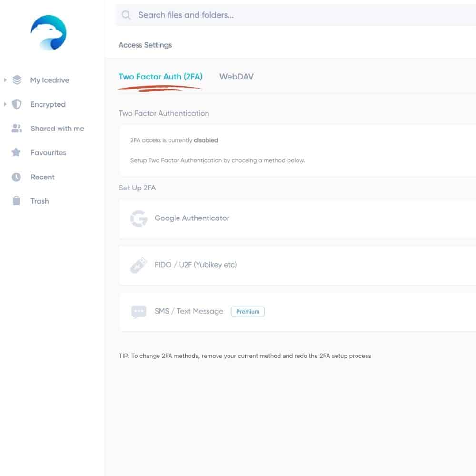
Task: Click the Google Authenticator G icon
Action: click(x=139, y=218)
